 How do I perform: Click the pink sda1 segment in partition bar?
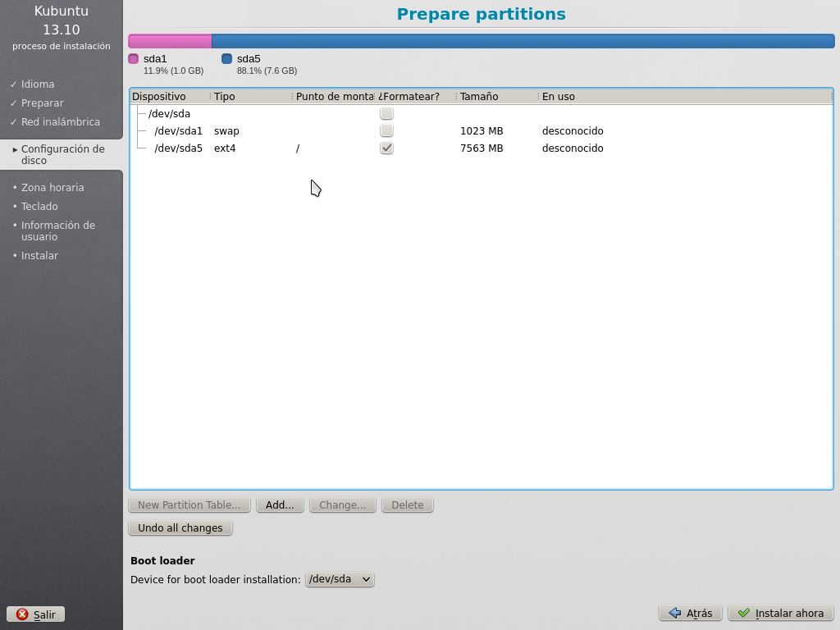pyautogui.click(x=170, y=41)
